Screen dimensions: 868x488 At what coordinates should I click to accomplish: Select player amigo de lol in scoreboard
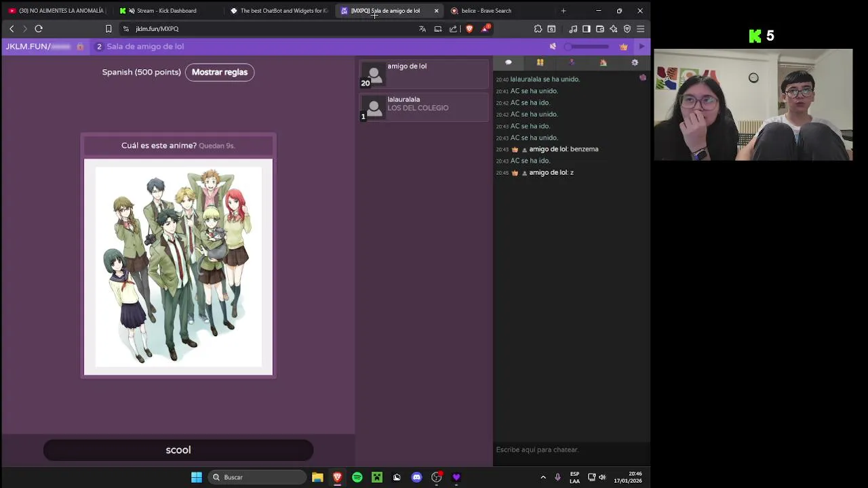tap(424, 75)
